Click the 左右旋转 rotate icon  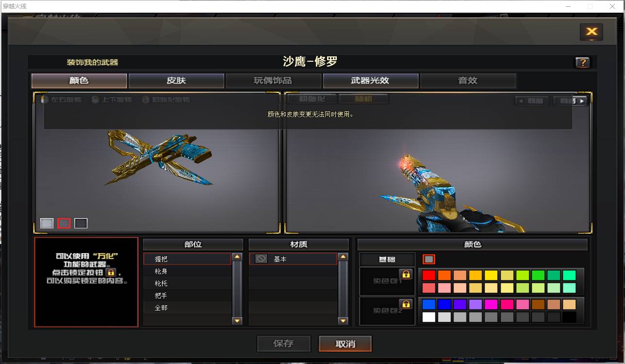(x=45, y=100)
